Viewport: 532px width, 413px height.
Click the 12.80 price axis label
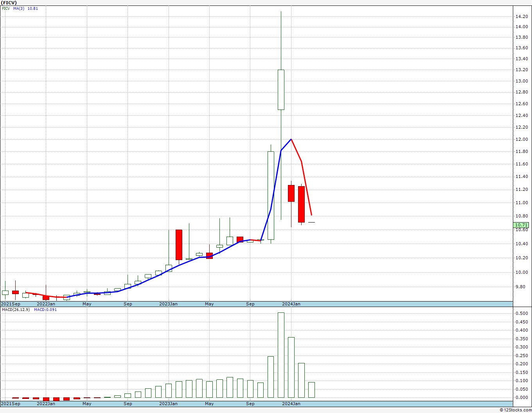point(521,92)
